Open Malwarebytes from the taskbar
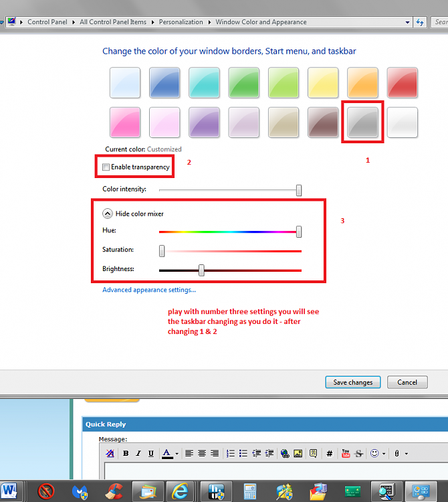Viewport: 448px width, 502px height. click(x=80, y=492)
